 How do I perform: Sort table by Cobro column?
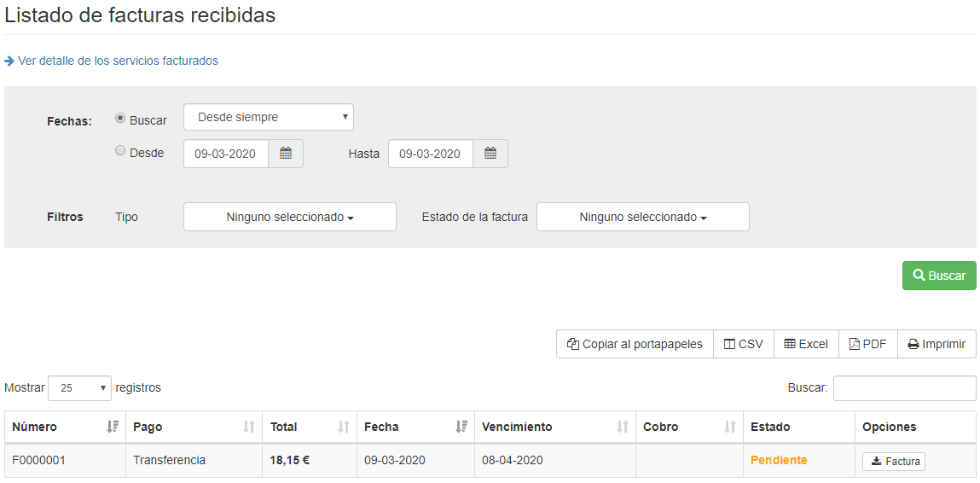(x=688, y=427)
